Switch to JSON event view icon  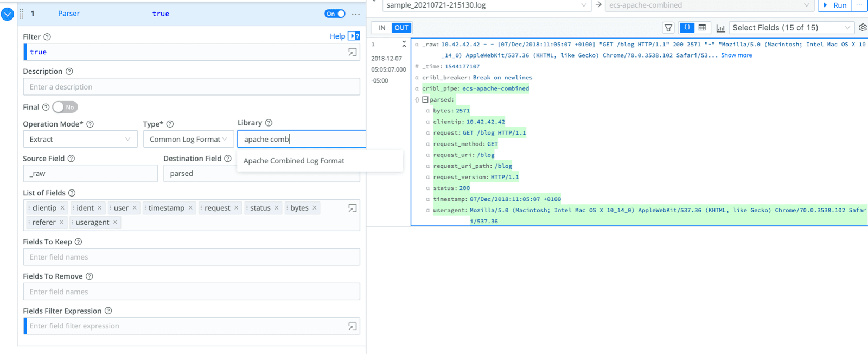(x=687, y=28)
